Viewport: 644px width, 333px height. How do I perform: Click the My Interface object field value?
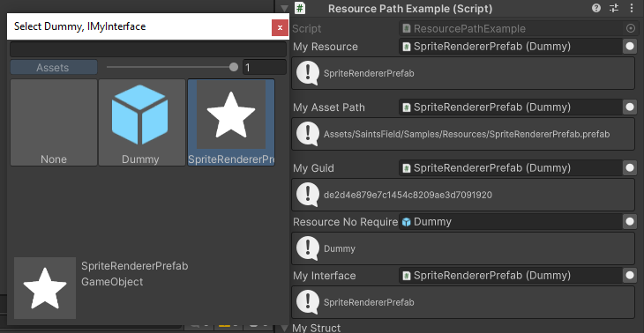[x=511, y=275]
